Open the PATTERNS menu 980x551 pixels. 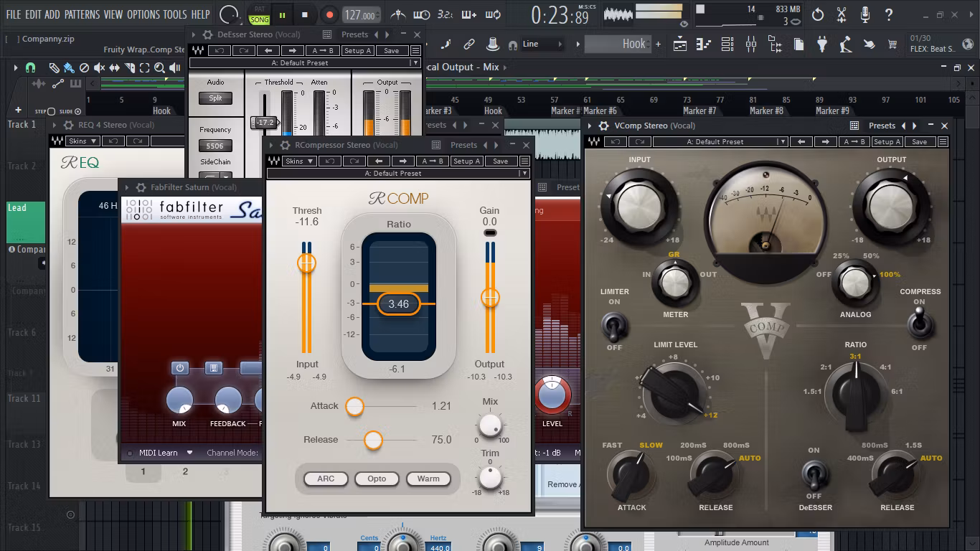(x=83, y=14)
